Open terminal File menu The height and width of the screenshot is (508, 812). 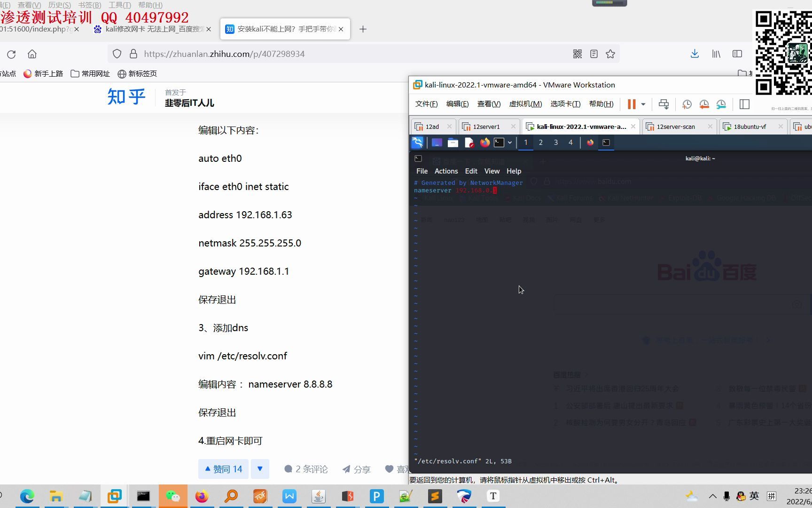[x=422, y=171]
